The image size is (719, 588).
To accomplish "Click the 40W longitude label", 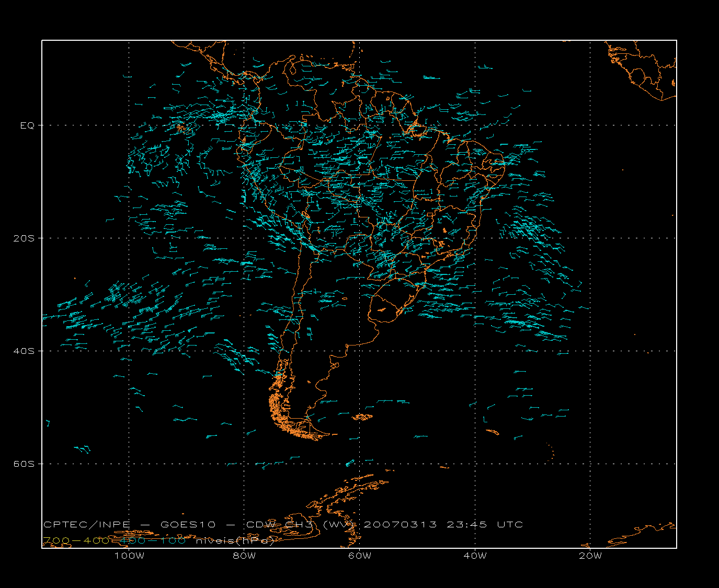I will (475, 556).
